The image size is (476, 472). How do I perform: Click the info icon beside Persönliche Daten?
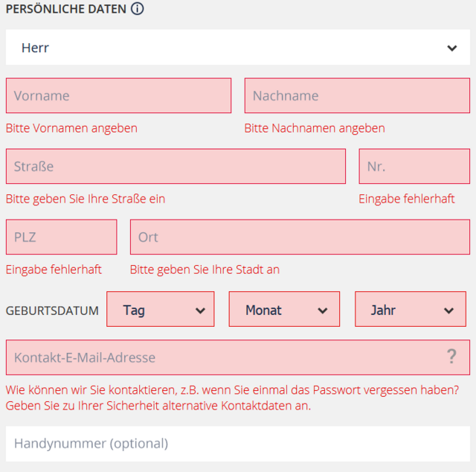137,8
